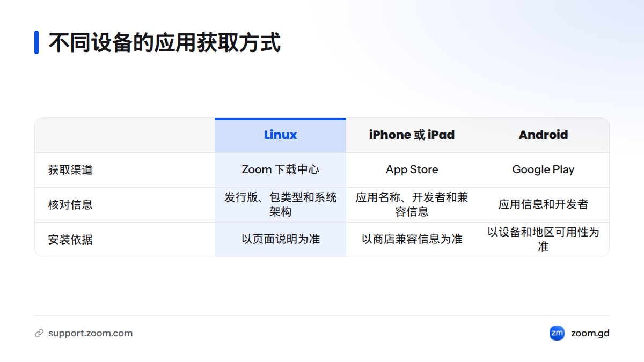Click the 安装依据 row label
This screenshot has width=644, height=362.
70,240
